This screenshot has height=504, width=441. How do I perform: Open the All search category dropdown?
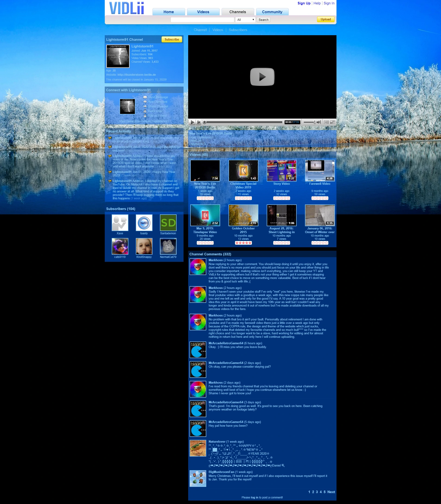[x=245, y=20]
